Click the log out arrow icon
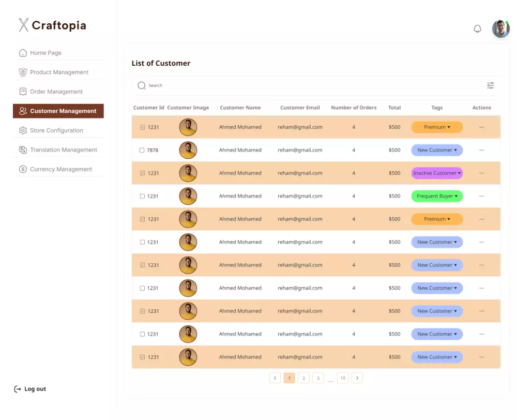This screenshot has width=517, height=420. [17, 388]
